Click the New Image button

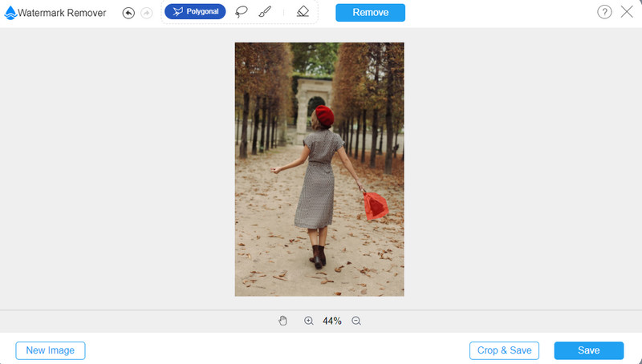coord(51,350)
